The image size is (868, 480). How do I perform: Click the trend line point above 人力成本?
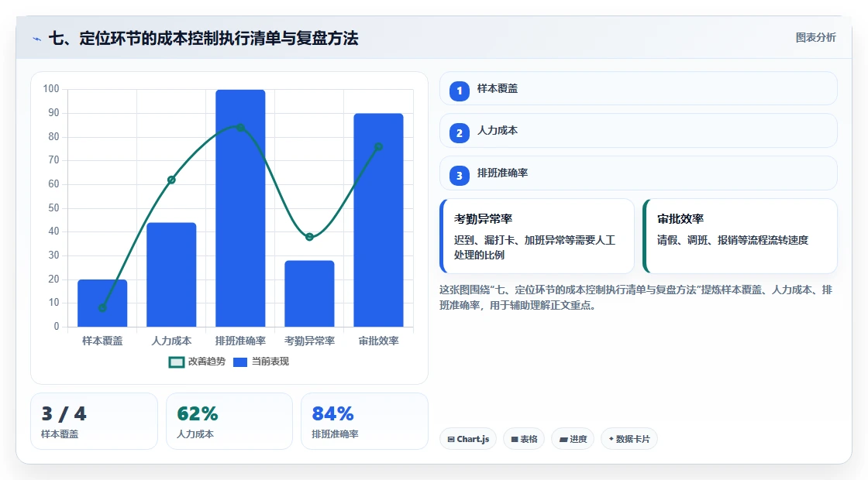pyautogui.click(x=171, y=180)
